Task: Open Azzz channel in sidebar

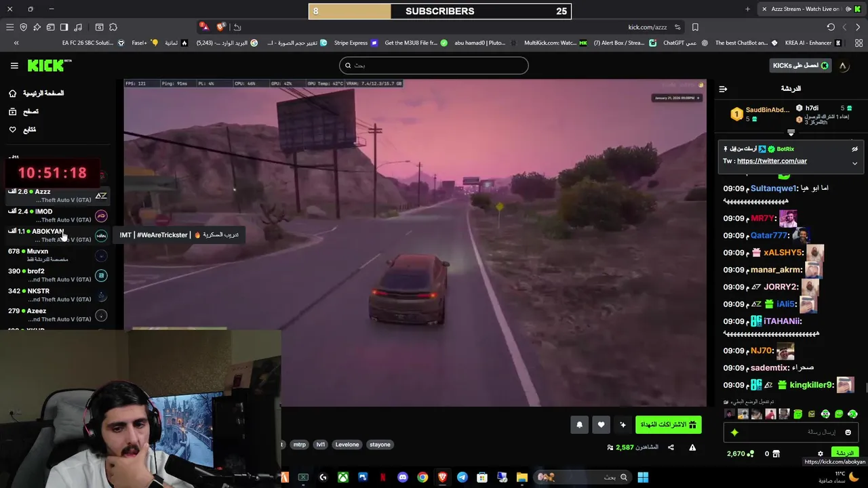Action: click(x=58, y=196)
